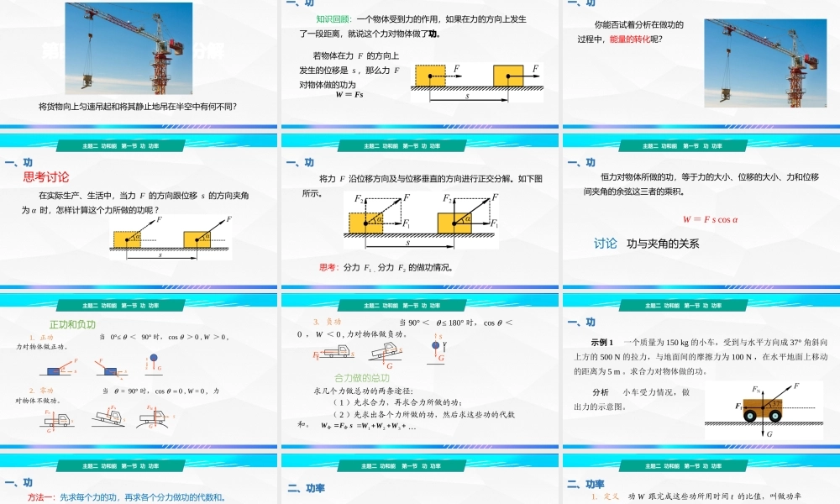840x504 pixels.
Task: Click the formula W = Fs
Action: pos(349,95)
